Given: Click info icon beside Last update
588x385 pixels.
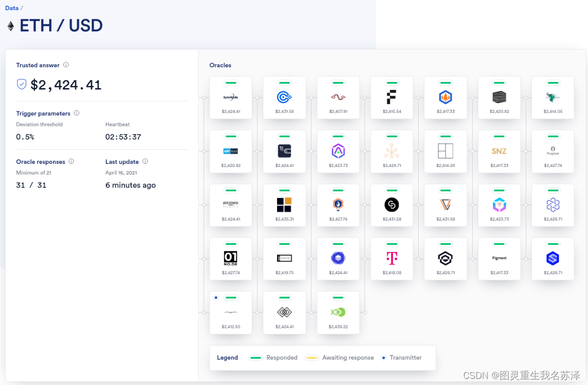Looking at the screenshot, I should pyautogui.click(x=145, y=161).
